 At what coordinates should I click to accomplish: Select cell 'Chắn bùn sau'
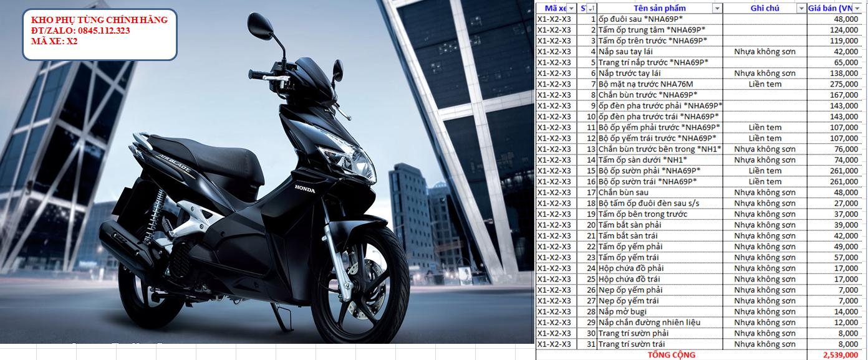click(x=660, y=192)
